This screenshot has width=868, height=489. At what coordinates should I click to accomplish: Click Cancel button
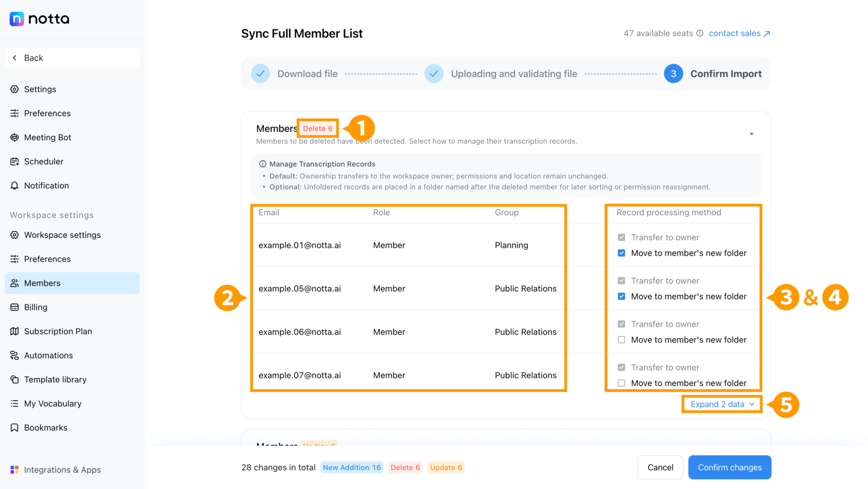(x=660, y=467)
